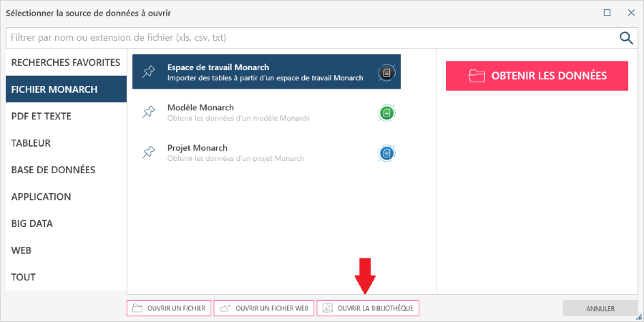Switch to the BIG DATA category

tap(66, 224)
